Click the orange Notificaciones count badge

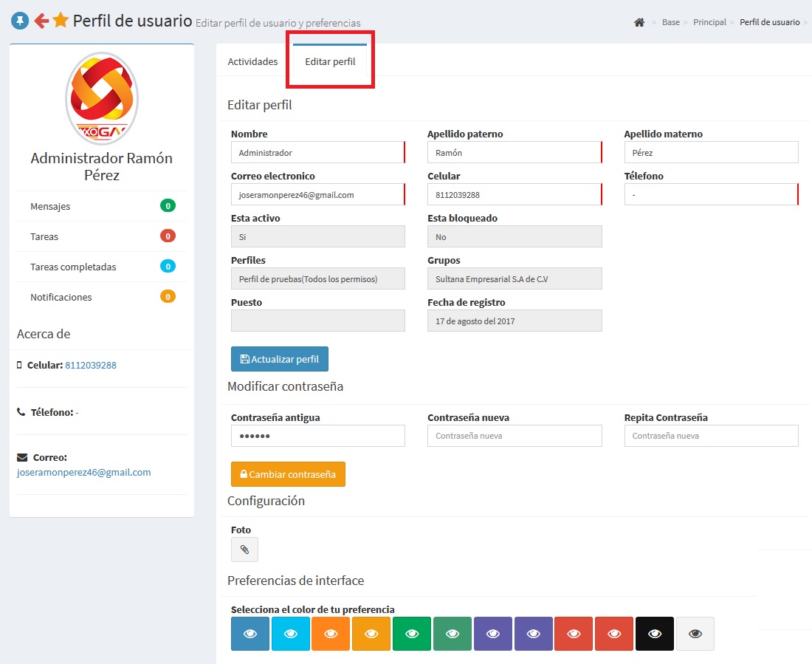pos(168,297)
